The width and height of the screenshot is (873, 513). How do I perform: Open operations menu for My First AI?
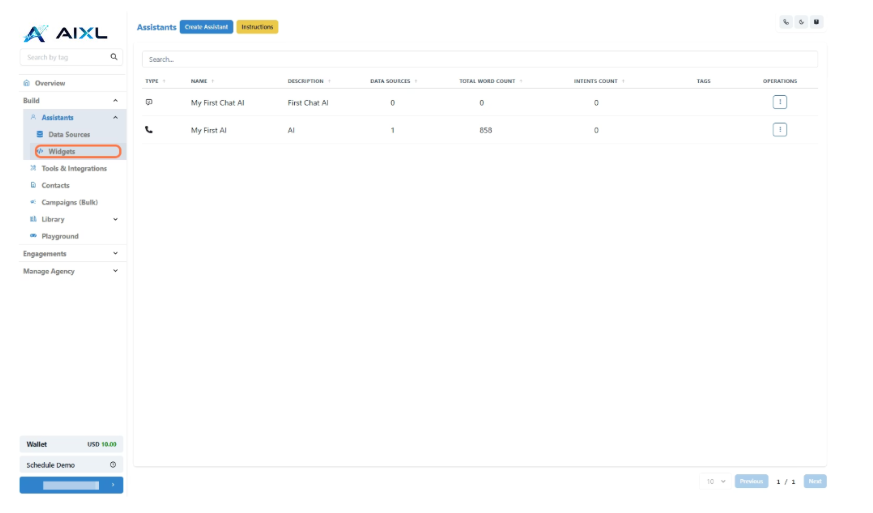click(x=780, y=129)
